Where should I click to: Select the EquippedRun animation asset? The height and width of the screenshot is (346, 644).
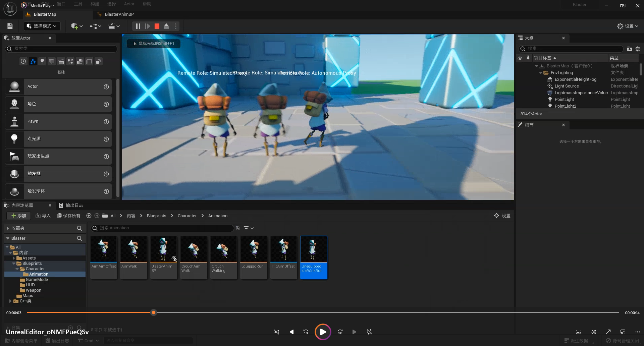point(254,257)
